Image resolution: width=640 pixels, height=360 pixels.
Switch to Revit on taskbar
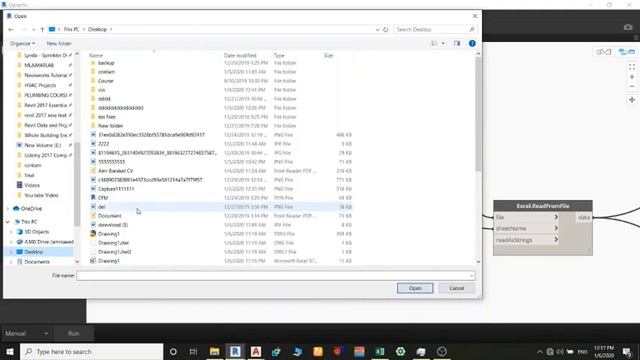(235, 351)
